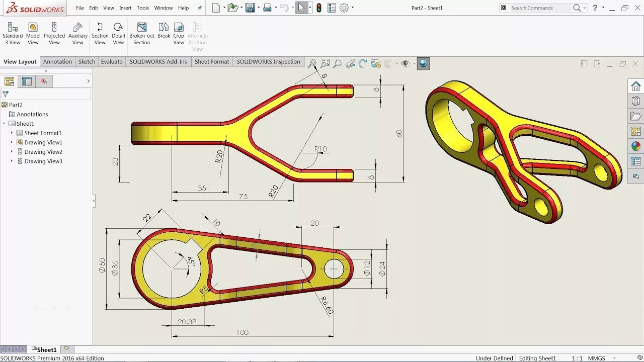Viewport: 644px width, 362px height.
Task: Switch to the Annotation tab
Action: click(57, 61)
